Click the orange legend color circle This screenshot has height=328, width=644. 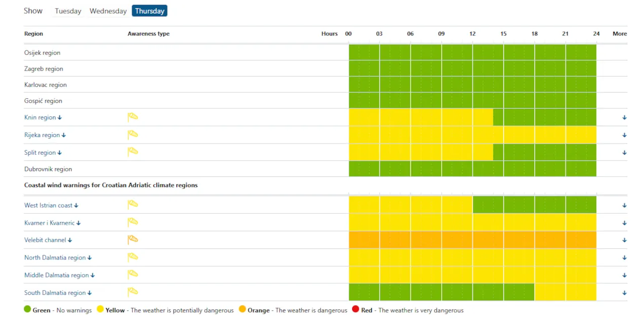(243, 309)
